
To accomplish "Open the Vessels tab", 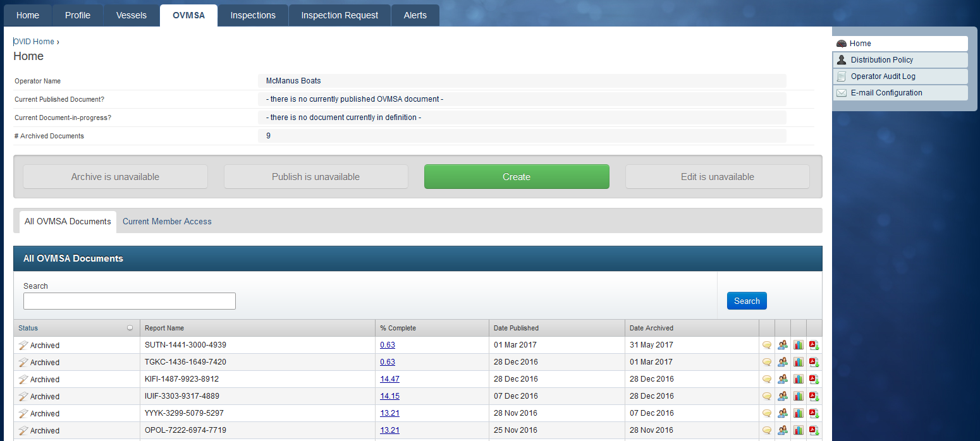I will [x=131, y=15].
